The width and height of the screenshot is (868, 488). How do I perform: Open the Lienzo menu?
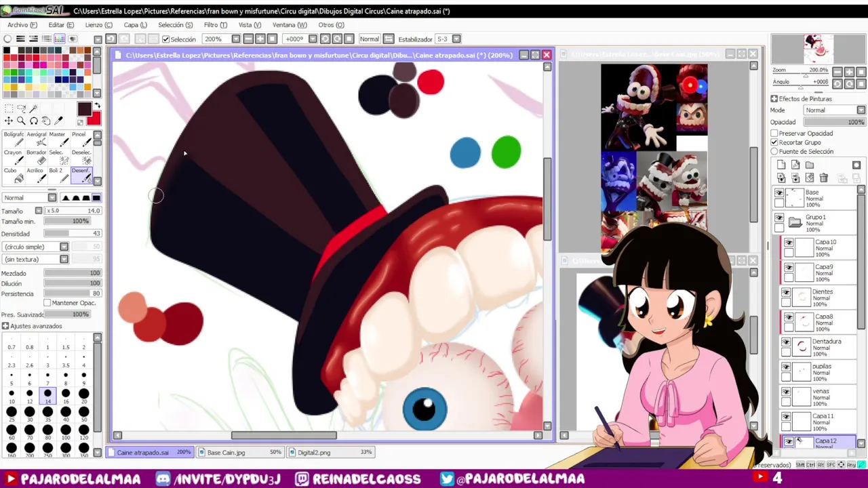(x=98, y=25)
